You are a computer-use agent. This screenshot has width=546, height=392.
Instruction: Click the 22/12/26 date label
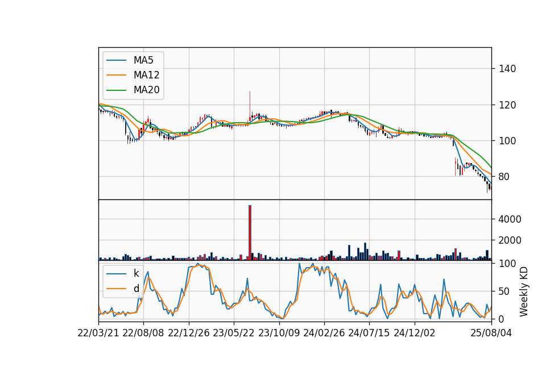point(189,333)
